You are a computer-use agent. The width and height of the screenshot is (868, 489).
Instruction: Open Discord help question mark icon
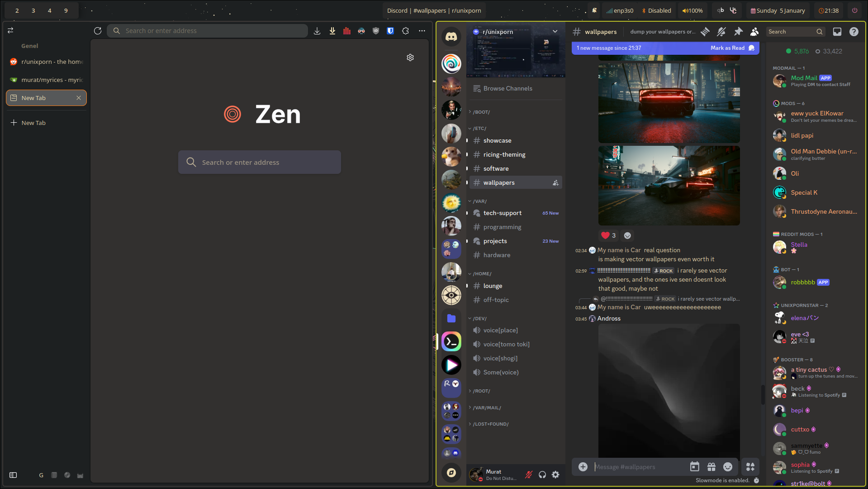coord(854,32)
